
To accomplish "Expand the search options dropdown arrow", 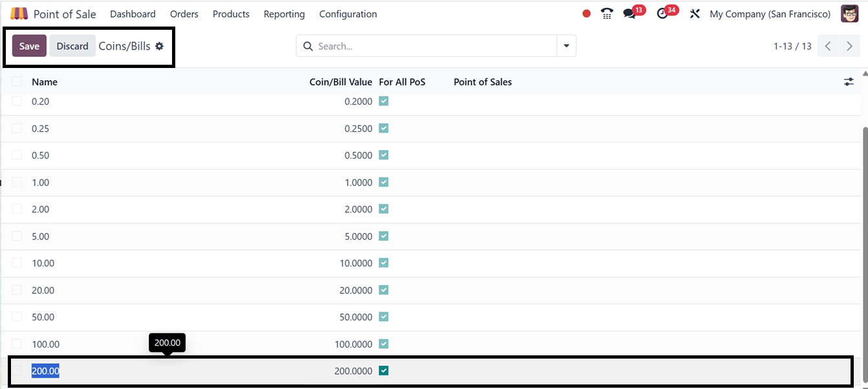I will 566,46.
